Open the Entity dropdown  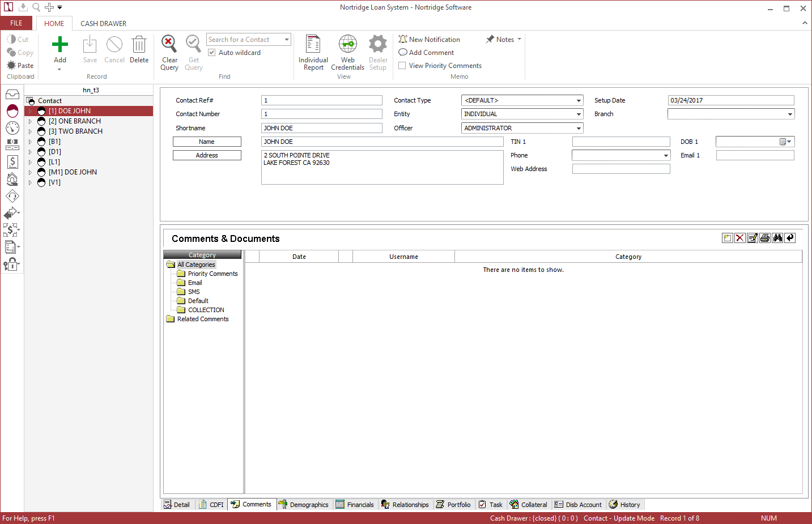pos(579,114)
